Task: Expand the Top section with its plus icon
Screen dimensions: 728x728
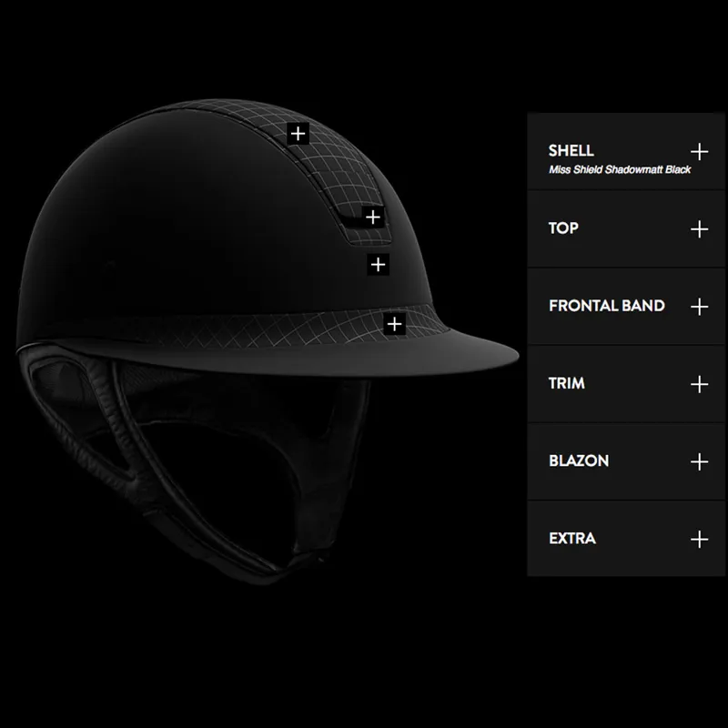Action: pyautogui.click(x=699, y=228)
